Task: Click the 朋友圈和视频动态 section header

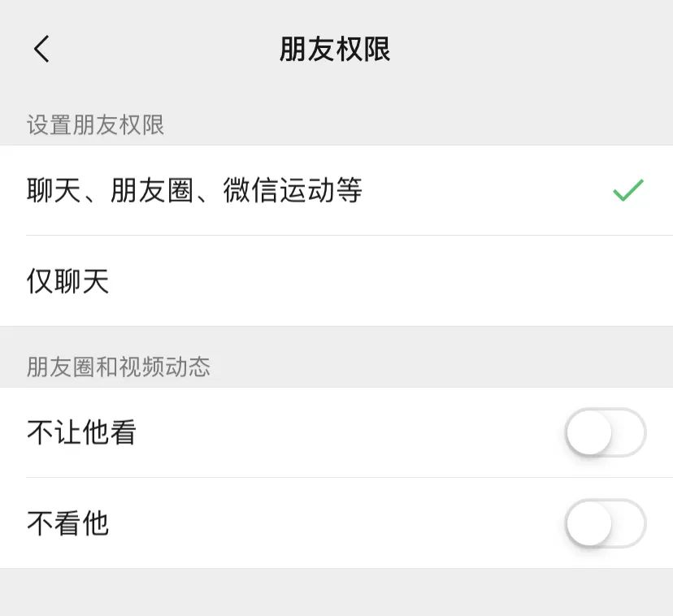Action: pos(116,367)
